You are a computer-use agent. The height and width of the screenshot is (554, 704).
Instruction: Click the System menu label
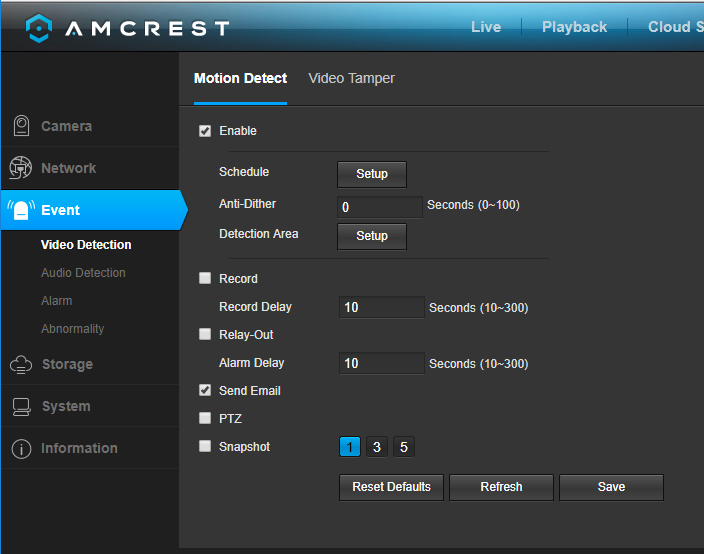point(66,406)
